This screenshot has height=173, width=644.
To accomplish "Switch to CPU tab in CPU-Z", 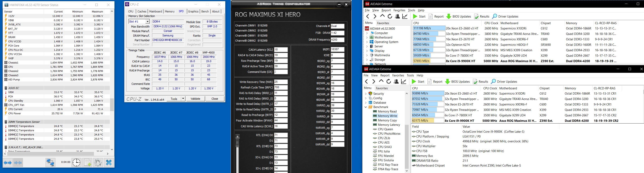I will point(131,11).
